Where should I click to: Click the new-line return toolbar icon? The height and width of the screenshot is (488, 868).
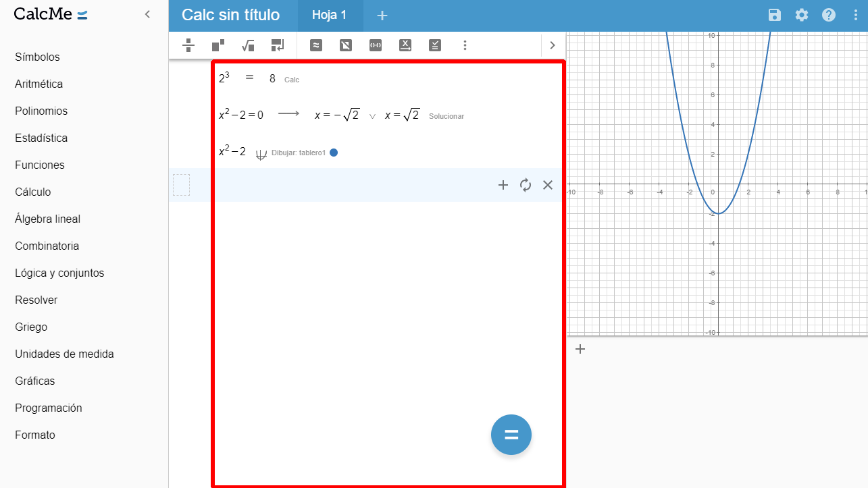point(278,45)
